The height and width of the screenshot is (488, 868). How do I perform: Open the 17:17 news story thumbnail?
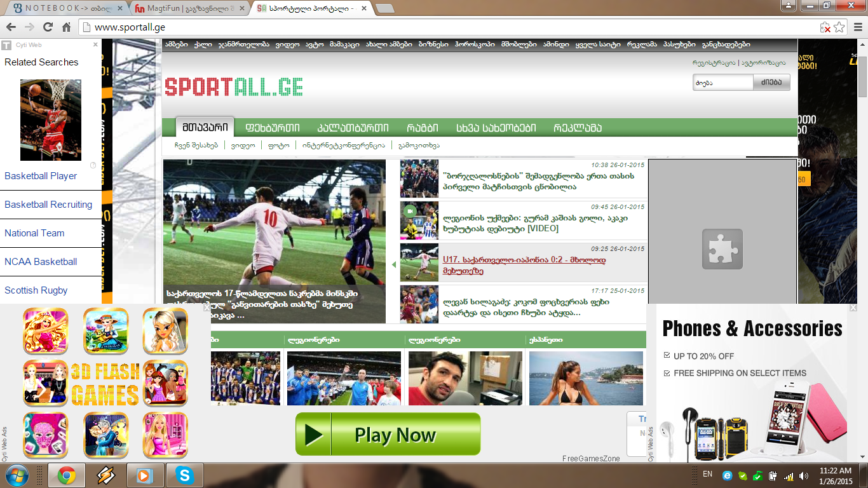(x=419, y=304)
